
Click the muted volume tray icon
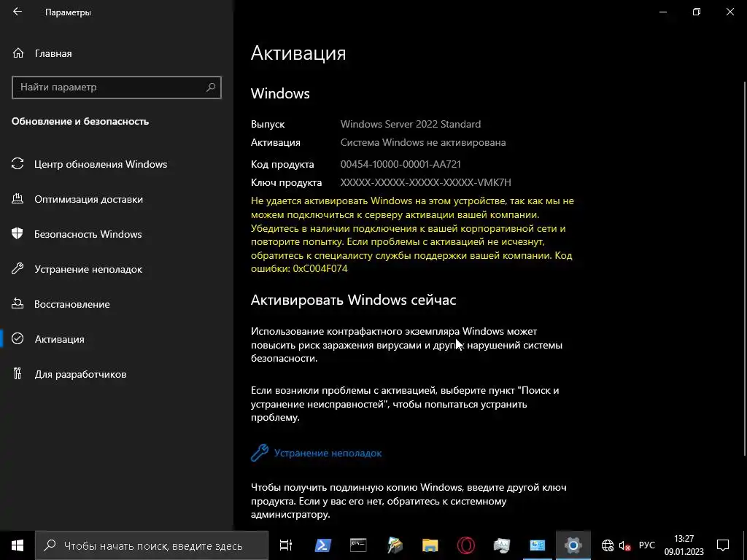(624, 545)
